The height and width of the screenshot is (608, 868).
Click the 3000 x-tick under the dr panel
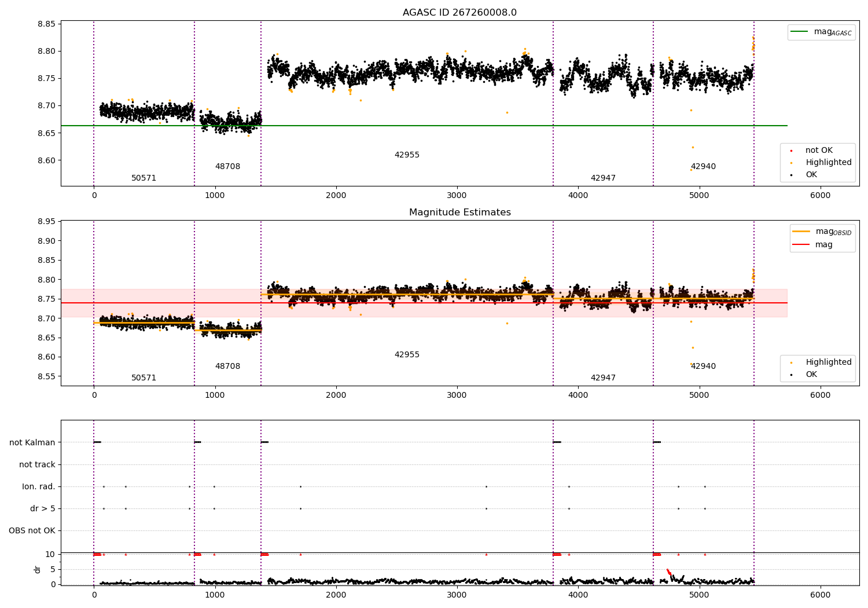[x=457, y=595]
